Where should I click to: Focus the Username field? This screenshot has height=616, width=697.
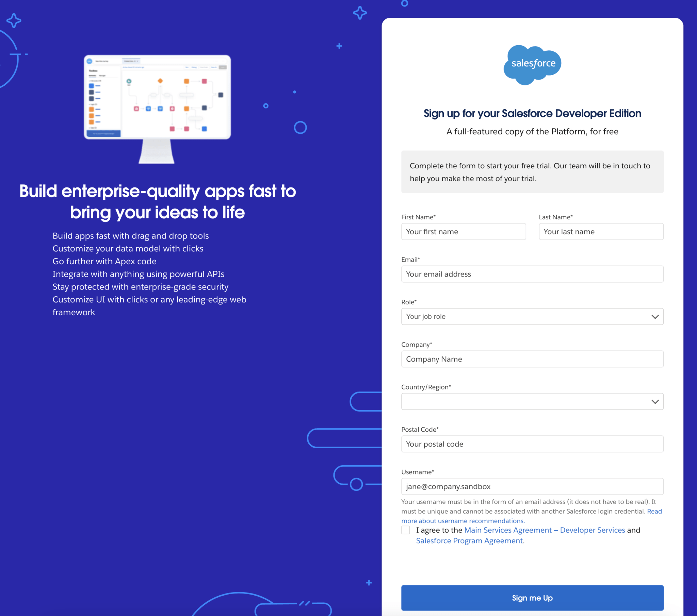pos(532,486)
